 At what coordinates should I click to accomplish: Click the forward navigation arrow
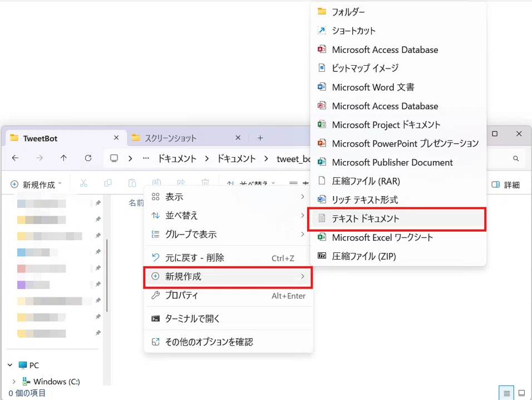[40, 158]
